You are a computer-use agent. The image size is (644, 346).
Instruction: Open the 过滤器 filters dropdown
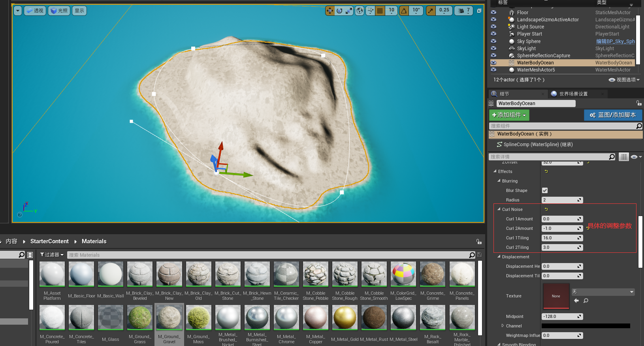coord(52,255)
